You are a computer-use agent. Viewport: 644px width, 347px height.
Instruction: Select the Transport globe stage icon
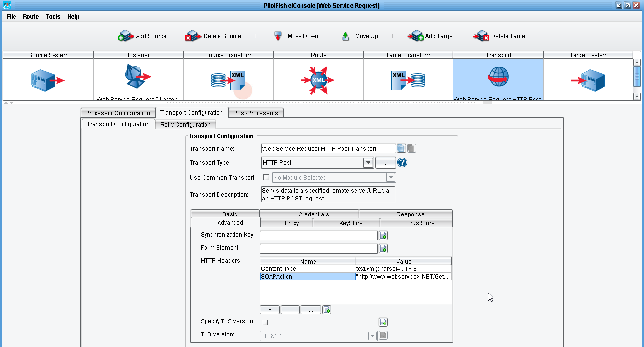tap(498, 77)
